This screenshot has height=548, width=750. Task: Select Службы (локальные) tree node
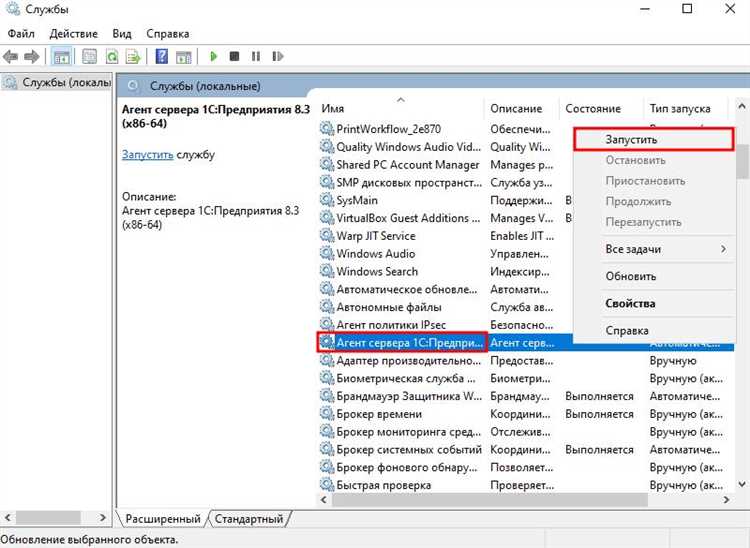coord(58,83)
